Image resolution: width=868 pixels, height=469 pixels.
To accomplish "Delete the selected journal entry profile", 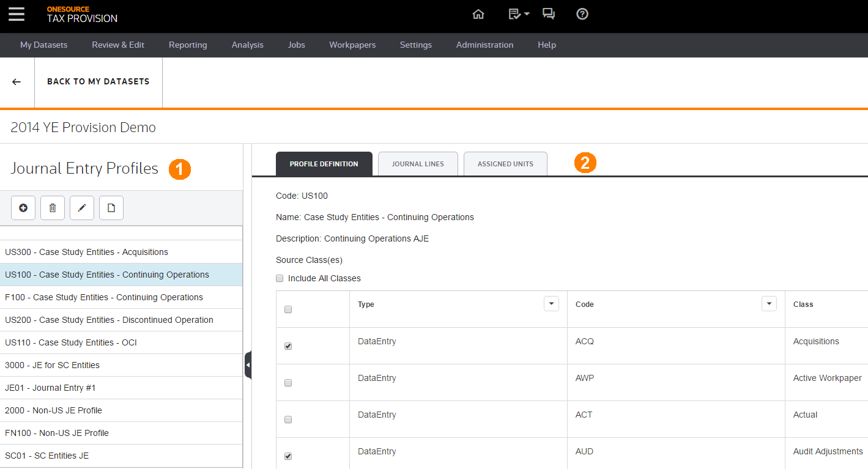I will click(x=53, y=208).
